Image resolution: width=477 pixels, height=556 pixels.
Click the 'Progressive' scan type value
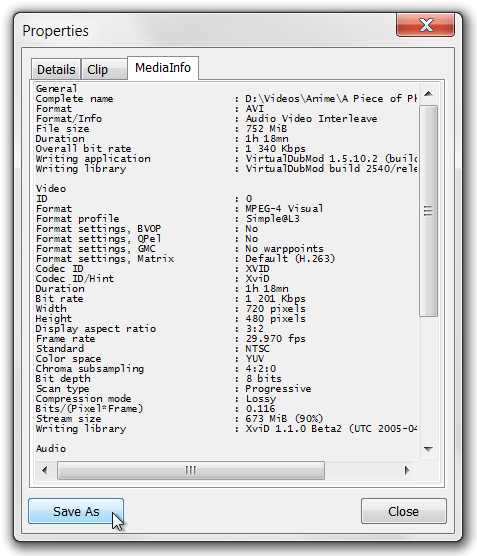click(278, 389)
